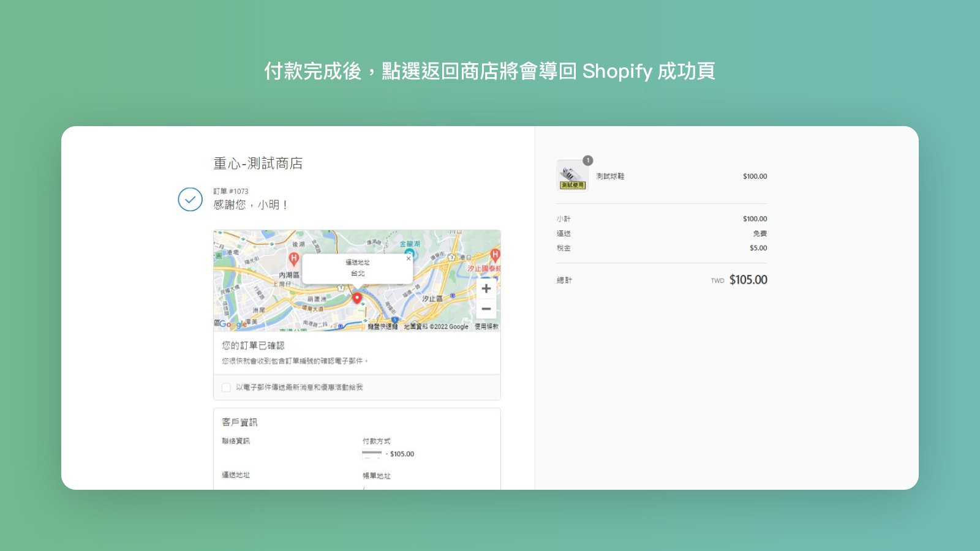This screenshot has height=551, width=980.
Task: Open the 鍵盤快速鍵 map link
Action: 383,327
